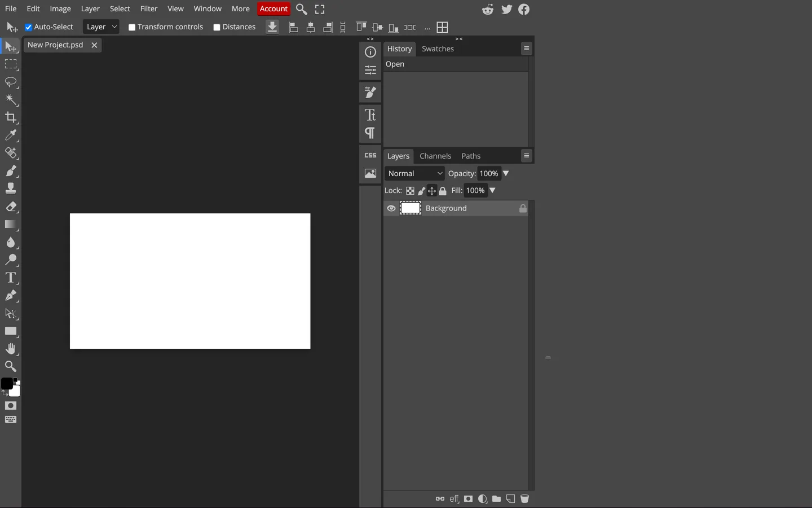The width and height of the screenshot is (812, 508).
Task: Enable the Distances checkbox
Action: pos(217,27)
